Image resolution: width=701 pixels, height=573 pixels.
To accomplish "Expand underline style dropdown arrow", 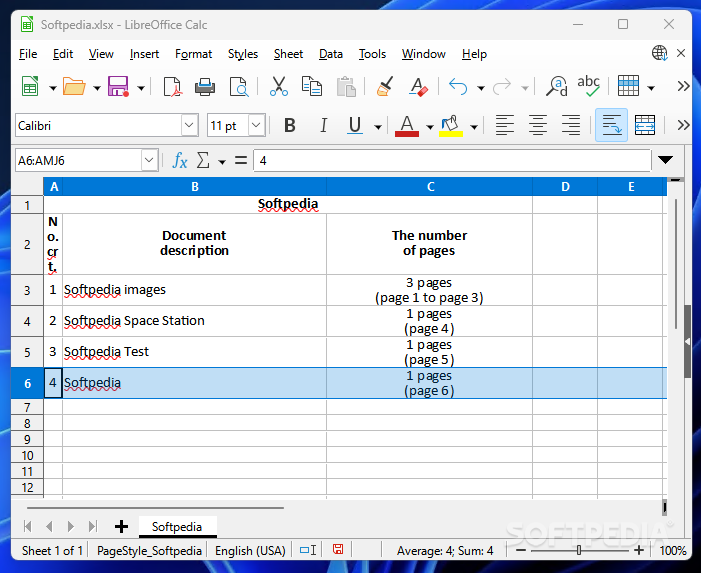I will 378,127.
